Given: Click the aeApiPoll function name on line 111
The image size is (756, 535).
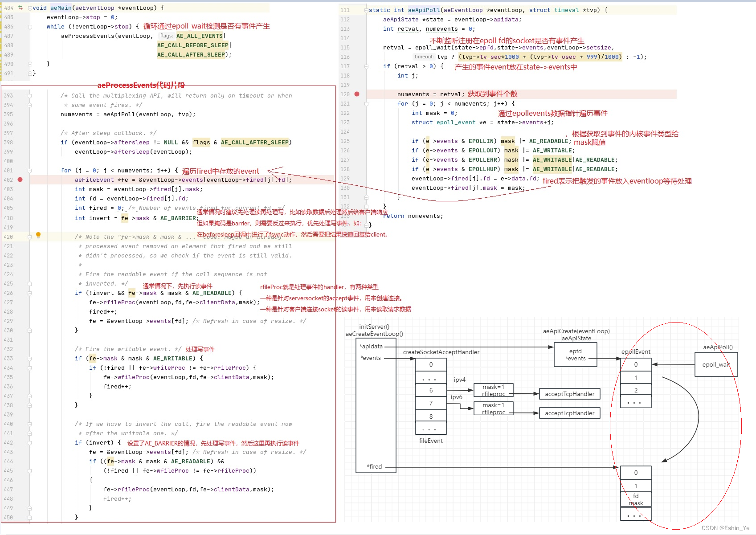Looking at the screenshot, I should (424, 10).
